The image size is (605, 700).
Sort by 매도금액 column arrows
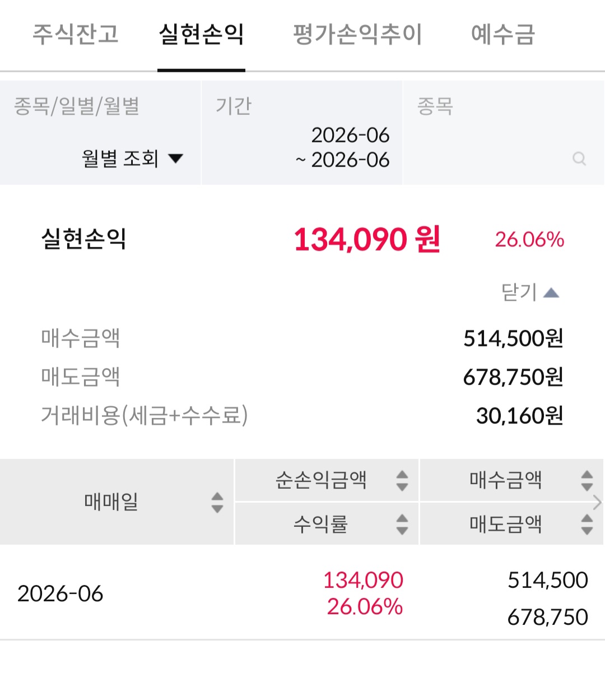(x=587, y=524)
